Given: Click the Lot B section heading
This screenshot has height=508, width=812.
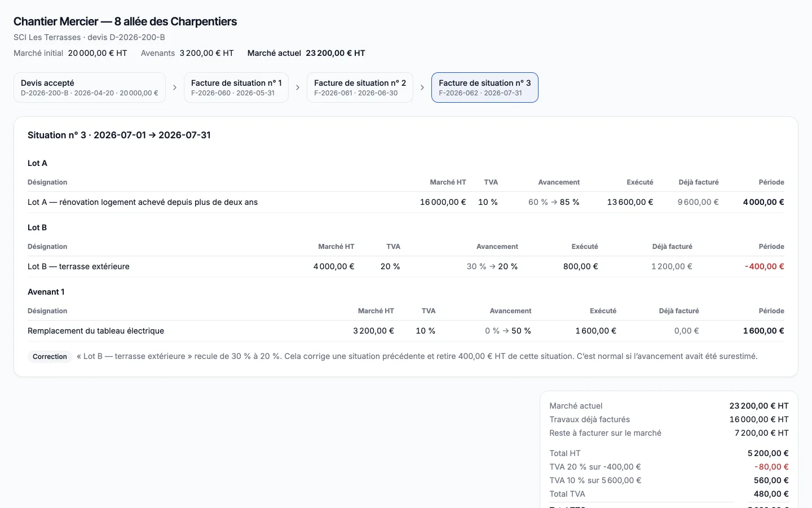Looking at the screenshot, I should tap(37, 227).
